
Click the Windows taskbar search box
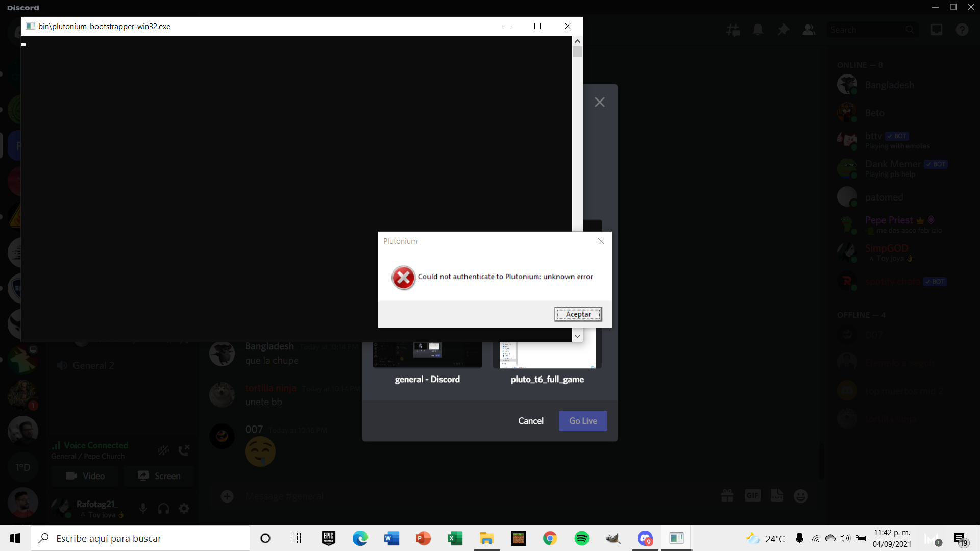140,538
